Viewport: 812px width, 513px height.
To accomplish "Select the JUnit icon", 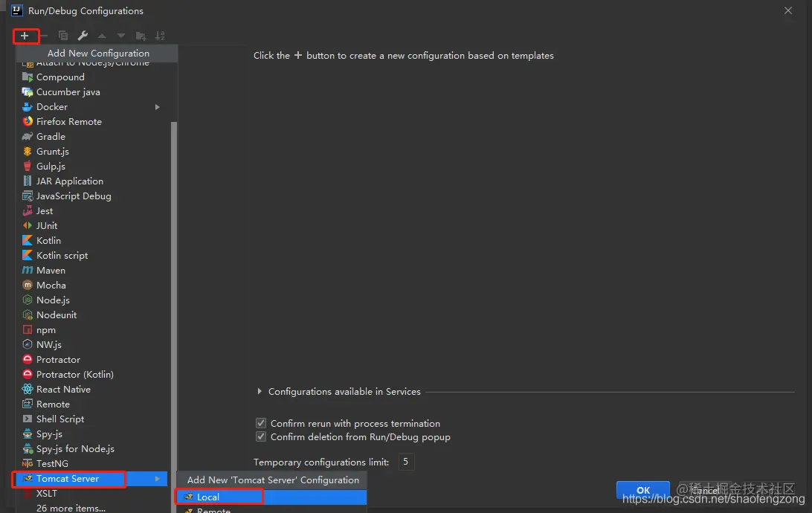I will coord(28,226).
